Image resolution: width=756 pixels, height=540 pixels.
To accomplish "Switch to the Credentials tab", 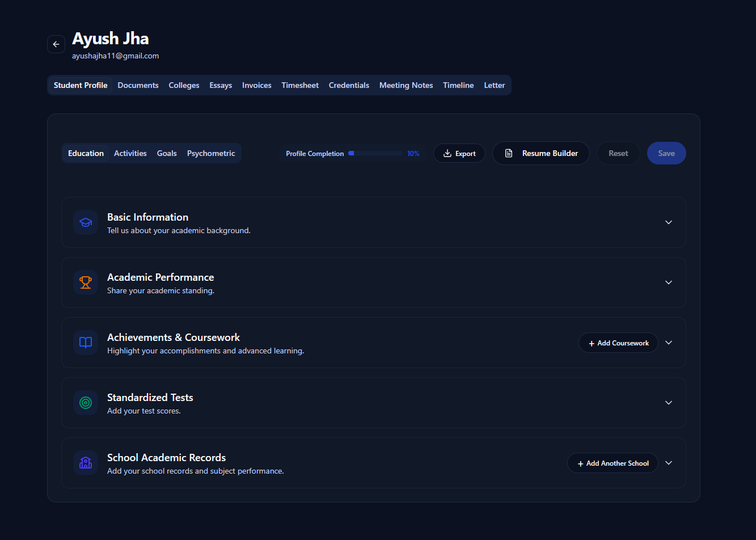I will tap(349, 85).
